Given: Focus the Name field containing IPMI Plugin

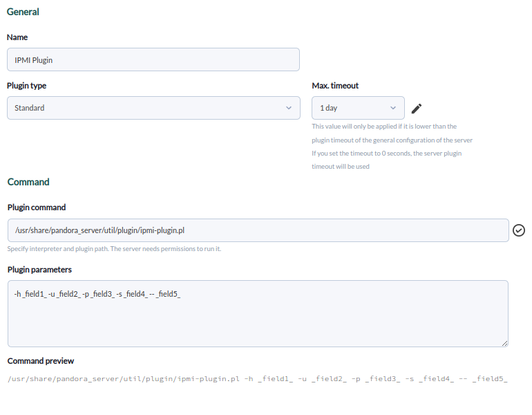Looking at the screenshot, I should coord(153,59).
